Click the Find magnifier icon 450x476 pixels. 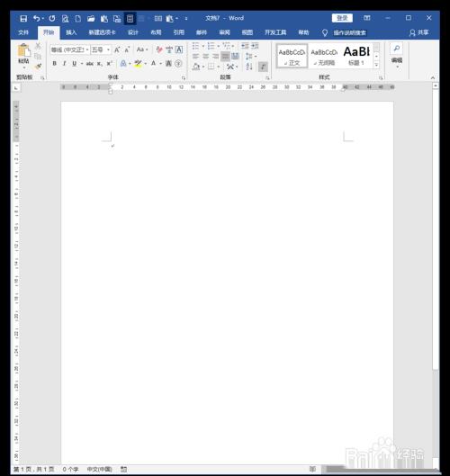coord(397,49)
